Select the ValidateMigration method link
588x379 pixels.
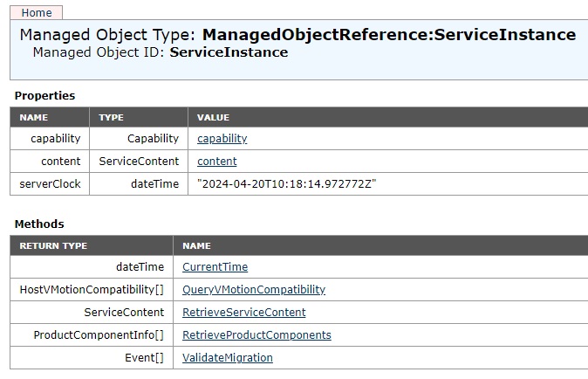point(227,358)
